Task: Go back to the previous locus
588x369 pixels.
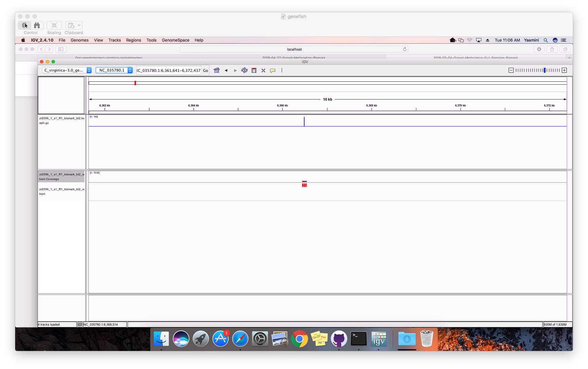Action: click(x=226, y=70)
